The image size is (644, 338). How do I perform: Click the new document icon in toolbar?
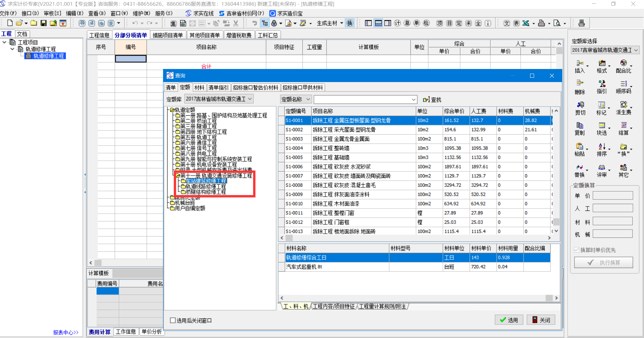(10, 23)
